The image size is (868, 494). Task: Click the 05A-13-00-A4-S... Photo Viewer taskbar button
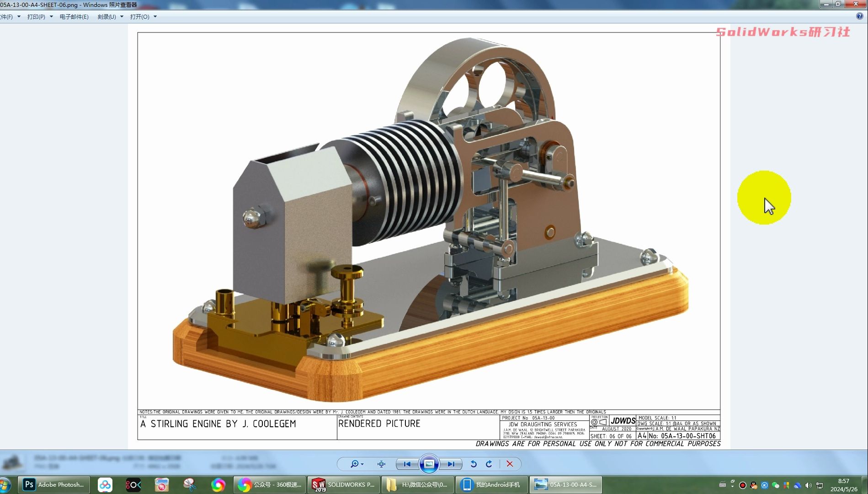coord(566,484)
